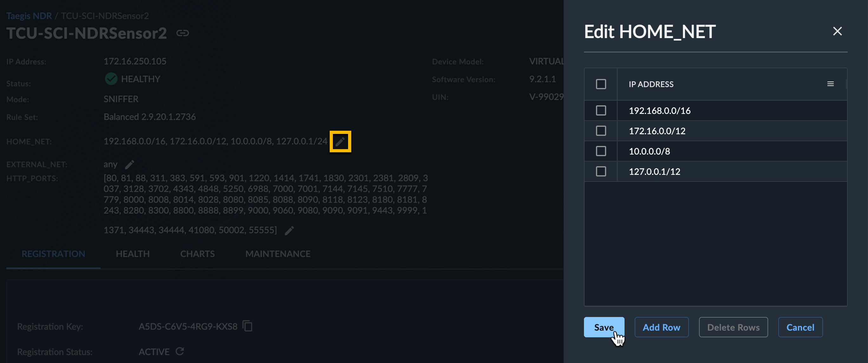Refresh the registration status
This screenshot has width=868, height=363.
[x=180, y=351]
